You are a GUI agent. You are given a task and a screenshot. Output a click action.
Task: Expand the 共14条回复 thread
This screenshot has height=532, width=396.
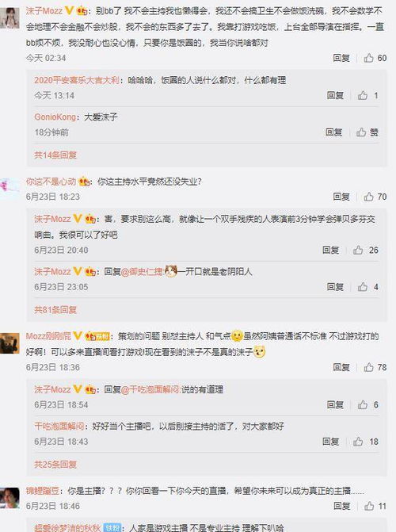point(55,155)
